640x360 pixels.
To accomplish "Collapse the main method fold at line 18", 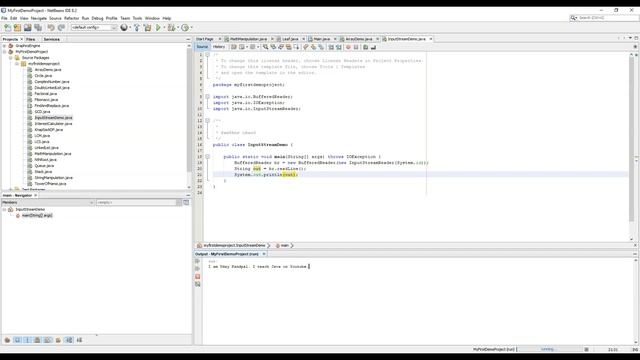I will point(207,157).
